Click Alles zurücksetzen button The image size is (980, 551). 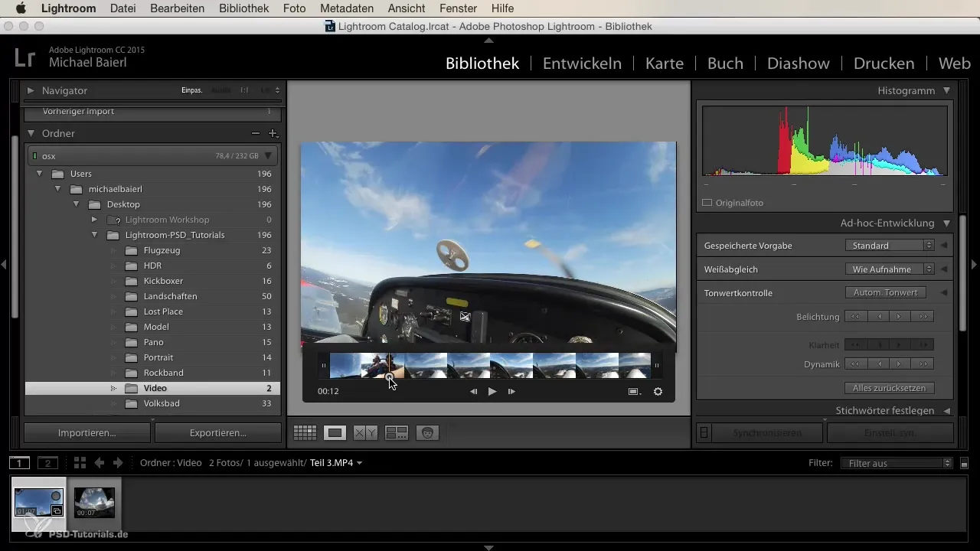point(889,388)
